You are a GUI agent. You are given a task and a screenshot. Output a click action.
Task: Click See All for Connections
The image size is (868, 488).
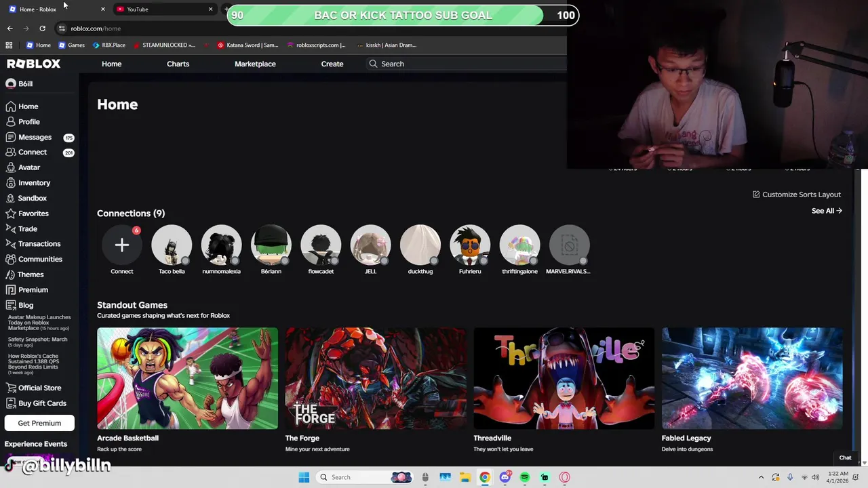tap(827, 211)
